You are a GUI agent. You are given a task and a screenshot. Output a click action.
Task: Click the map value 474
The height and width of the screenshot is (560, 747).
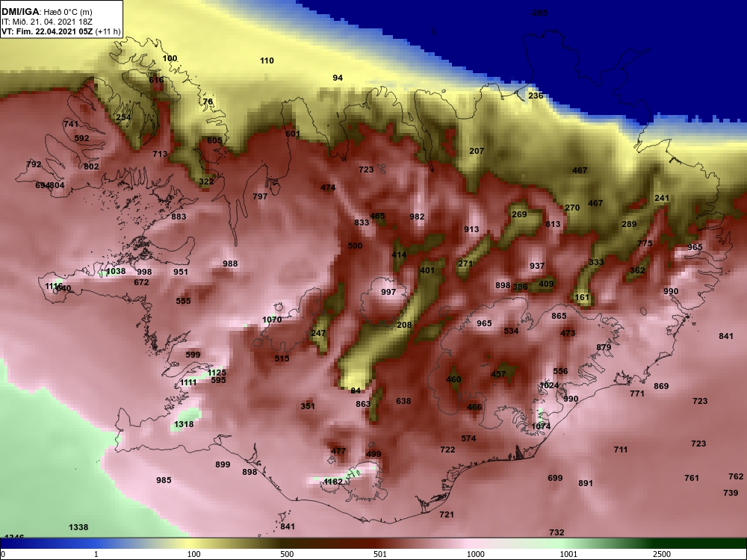pos(328,187)
